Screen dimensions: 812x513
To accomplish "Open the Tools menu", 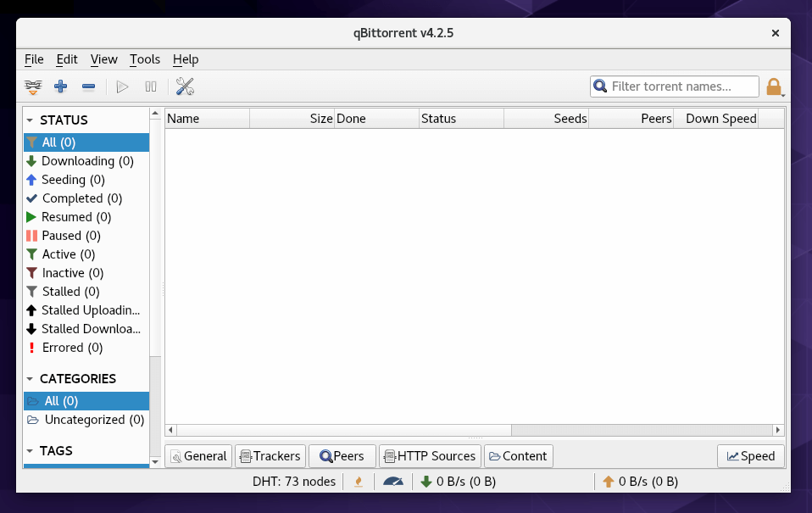I will pyautogui.click(x=145, y=59).
